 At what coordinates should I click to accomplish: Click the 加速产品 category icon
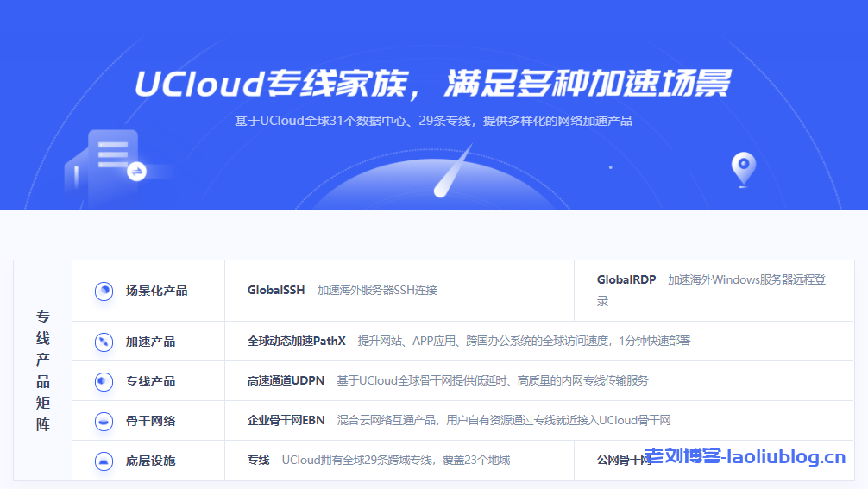[x=104, y=342]
